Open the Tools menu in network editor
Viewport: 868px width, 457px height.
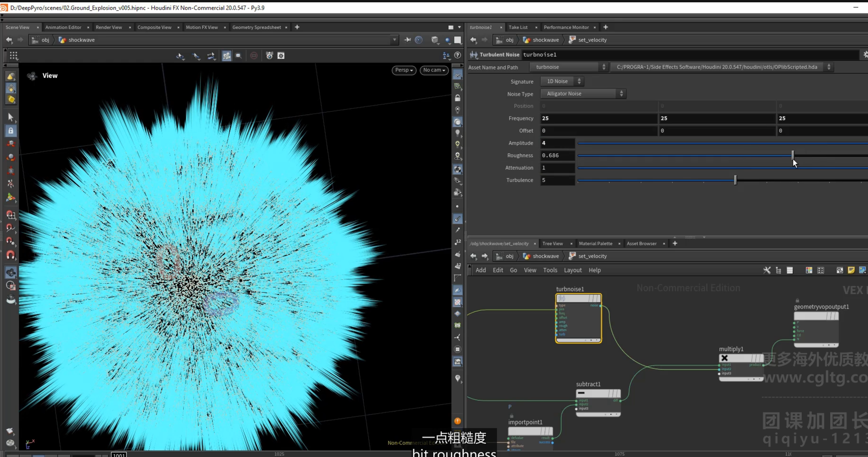(x=550, y=270)
